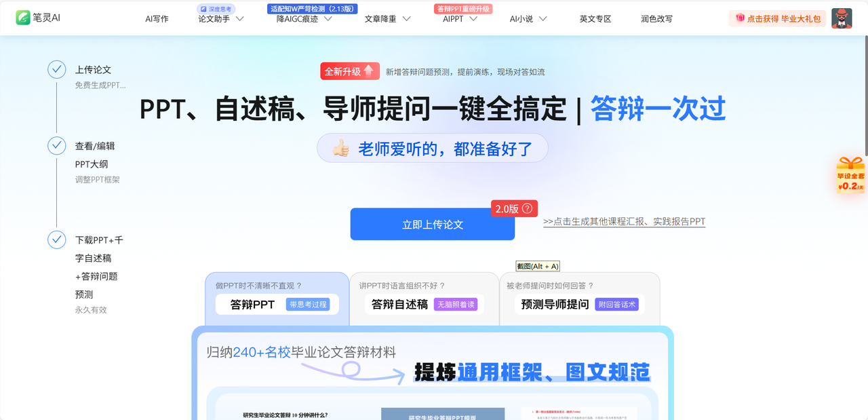The width and height of the screenshot is (868, 420).
Task: Open 润色改写 page
Action: pos(656,19)
